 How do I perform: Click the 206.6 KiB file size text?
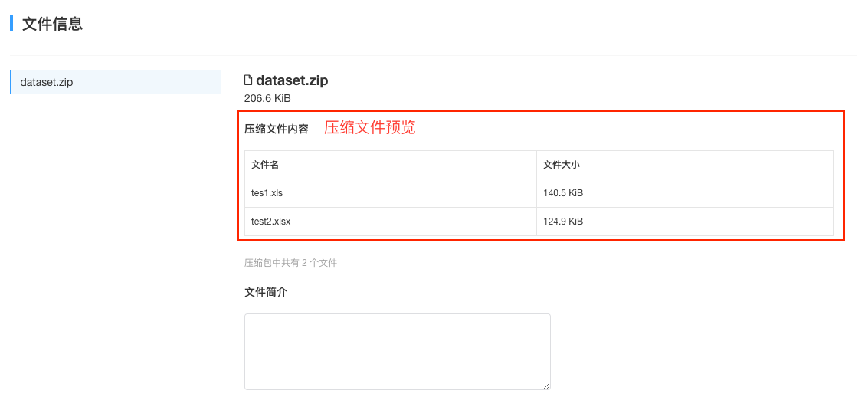(x=267, y=99)
